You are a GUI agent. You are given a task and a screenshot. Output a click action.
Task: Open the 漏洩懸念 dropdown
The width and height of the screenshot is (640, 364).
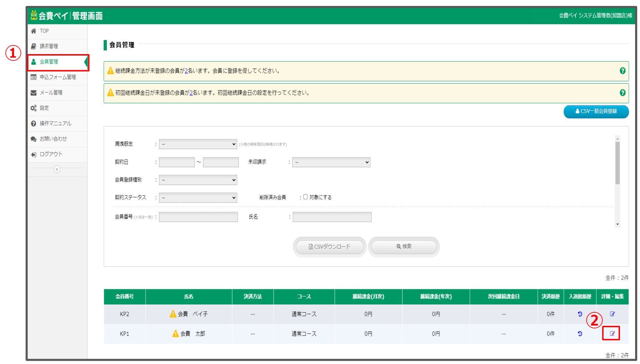pos(198,144)
